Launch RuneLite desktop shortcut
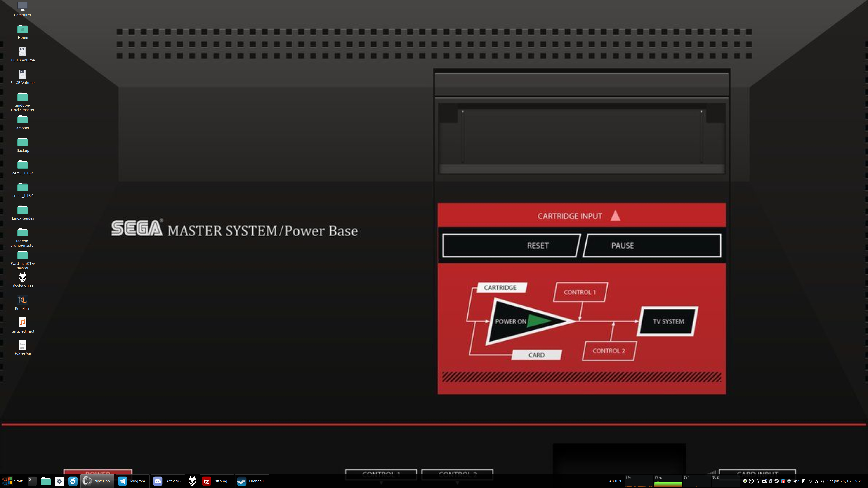This screenshot has width=868, height=488. pyautogui.click(x=23, y=303)
